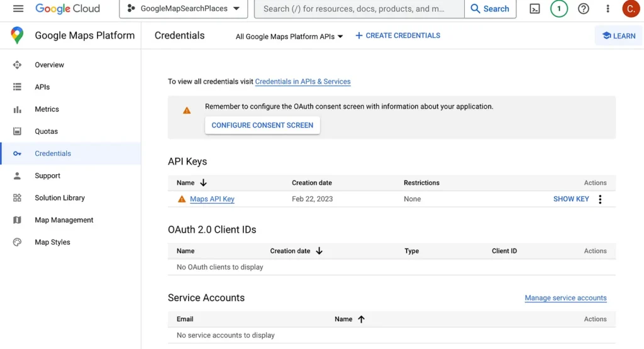This screenshot has width=644, height=349.
Task: Click the Credentials key icon
Action: click(17, 153)
